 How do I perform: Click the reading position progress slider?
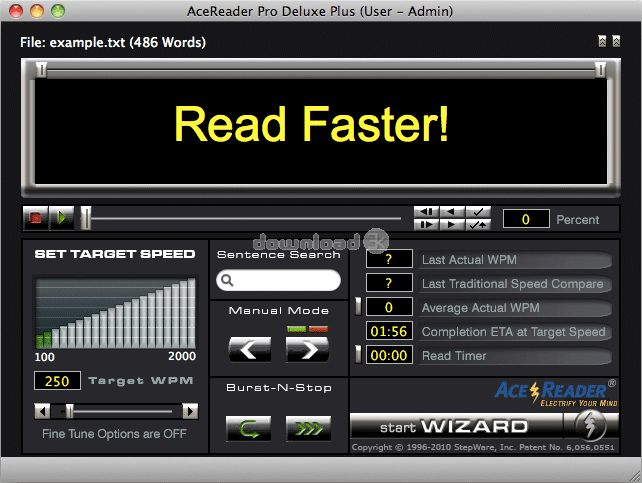pyautogui.click(x=245, y=215)
